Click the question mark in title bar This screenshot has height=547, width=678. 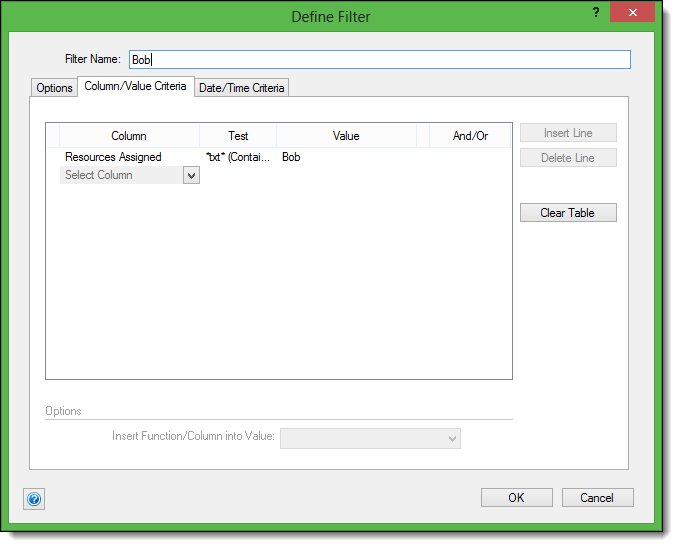[x=597, y=14]
